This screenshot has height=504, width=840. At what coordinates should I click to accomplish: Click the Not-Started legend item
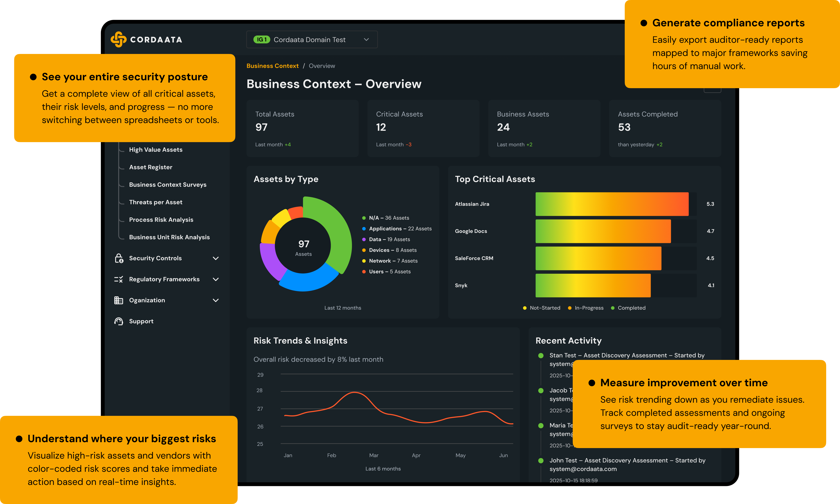(542, 308)
